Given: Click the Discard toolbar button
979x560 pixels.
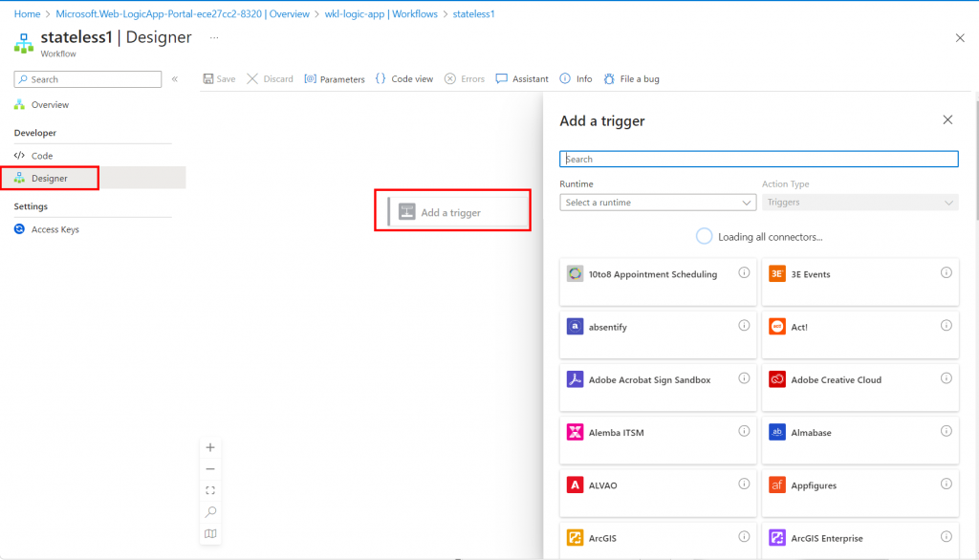Looking at the screenshot, I should (270, 78).
